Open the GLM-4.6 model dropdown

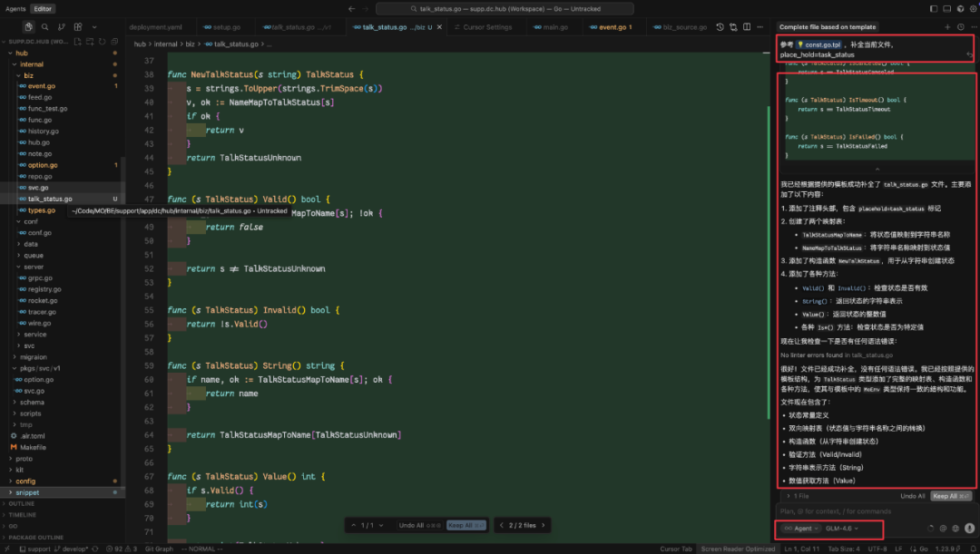(x=842, y=529)
